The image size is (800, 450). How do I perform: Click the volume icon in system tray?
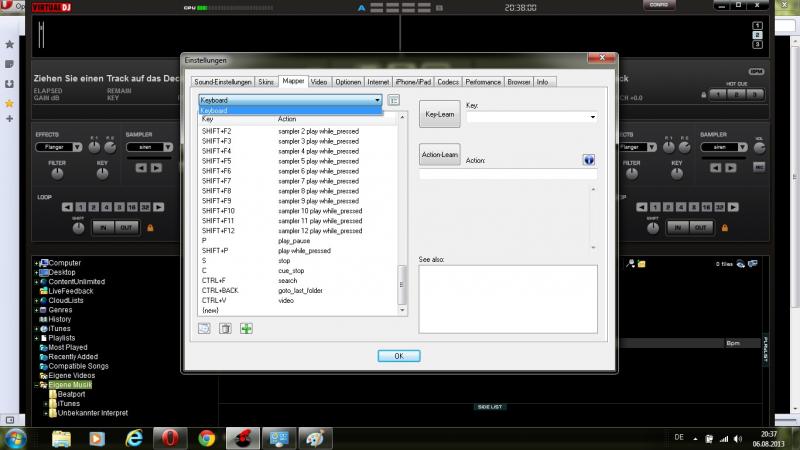[738, 438]
